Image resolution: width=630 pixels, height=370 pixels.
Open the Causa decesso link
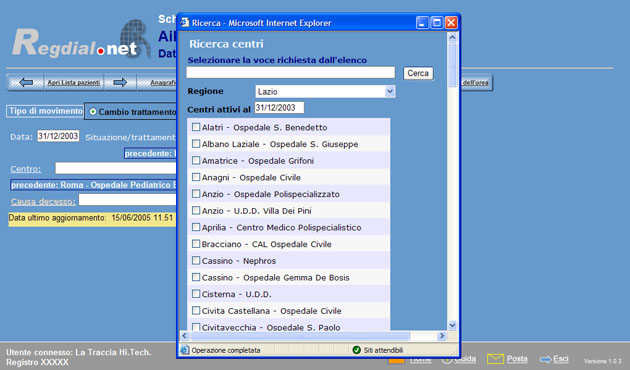[43, 201]
